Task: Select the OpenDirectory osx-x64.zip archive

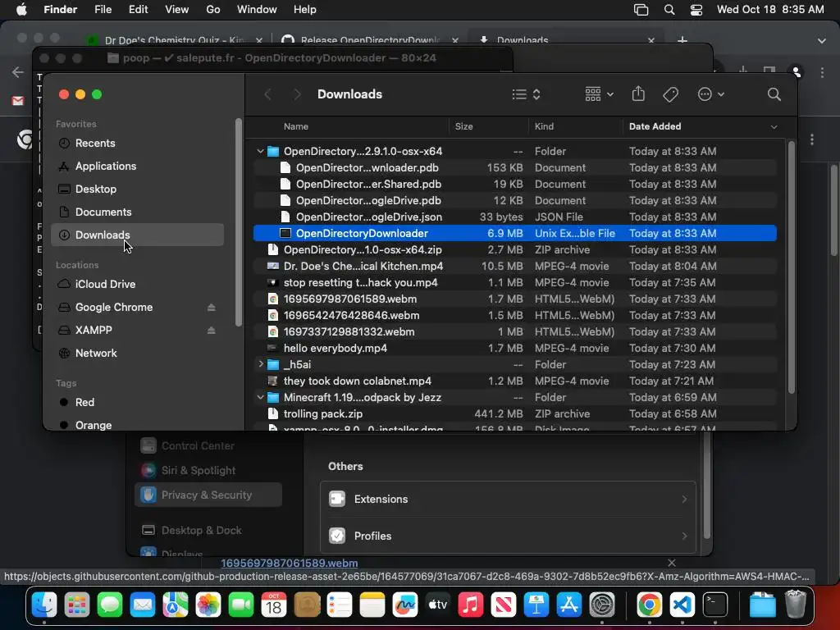Action: 515,249
